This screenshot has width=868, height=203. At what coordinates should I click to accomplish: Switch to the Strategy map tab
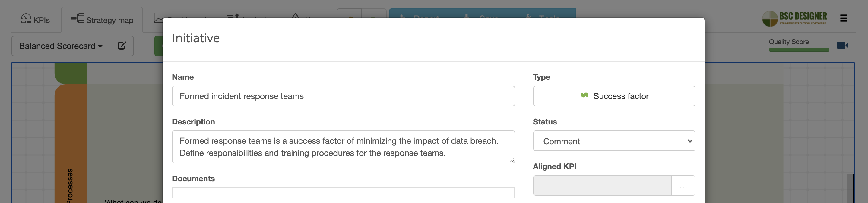point(102,20)
